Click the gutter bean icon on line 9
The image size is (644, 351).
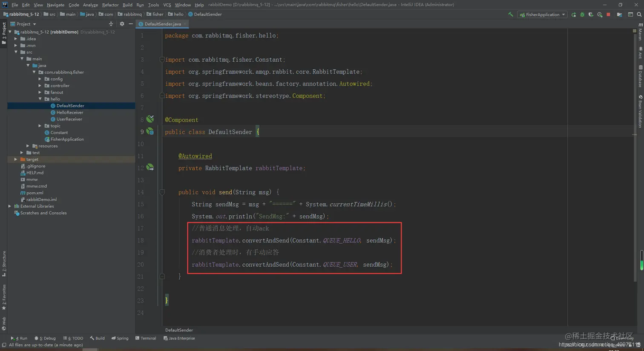click(x=150, y=131)
